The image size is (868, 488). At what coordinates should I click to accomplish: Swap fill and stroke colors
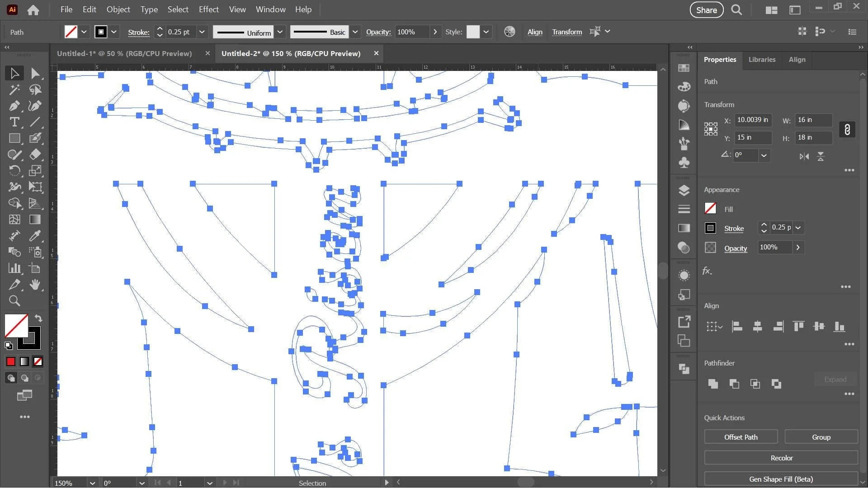point(38,318)
